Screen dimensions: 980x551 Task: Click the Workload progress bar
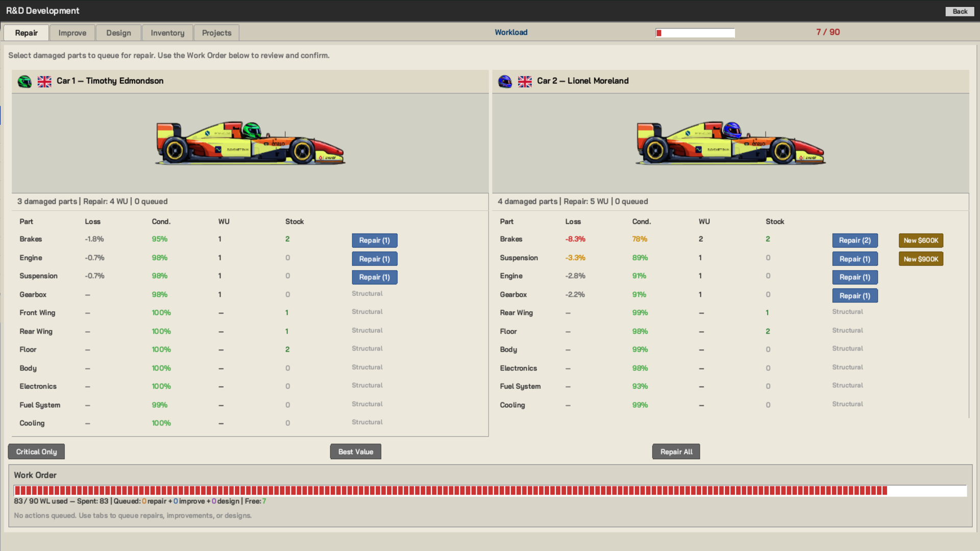(695, 32)
